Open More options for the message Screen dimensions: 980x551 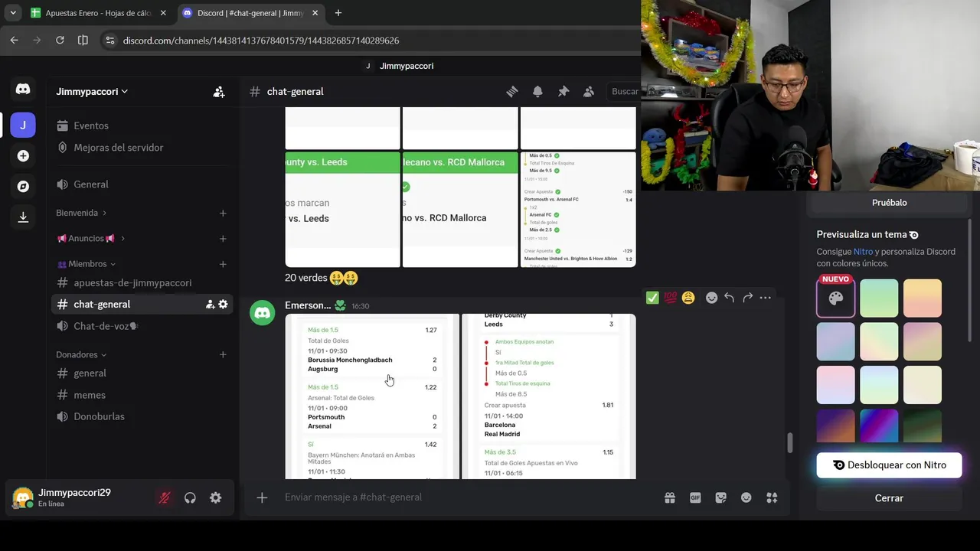766,298
